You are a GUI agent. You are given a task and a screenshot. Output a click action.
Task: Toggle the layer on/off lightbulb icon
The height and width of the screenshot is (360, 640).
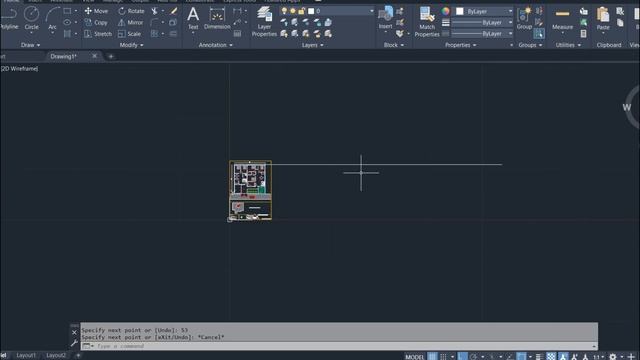pos(284,11)
